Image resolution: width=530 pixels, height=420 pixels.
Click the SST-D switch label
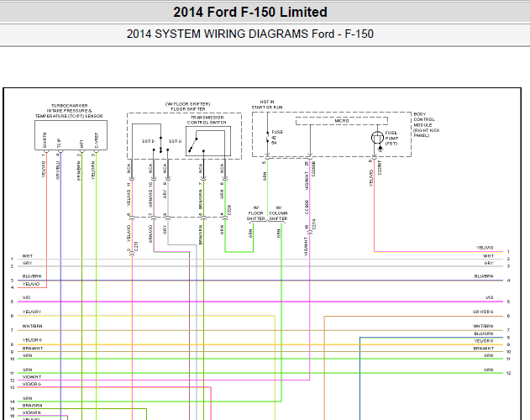coord(148,141)
